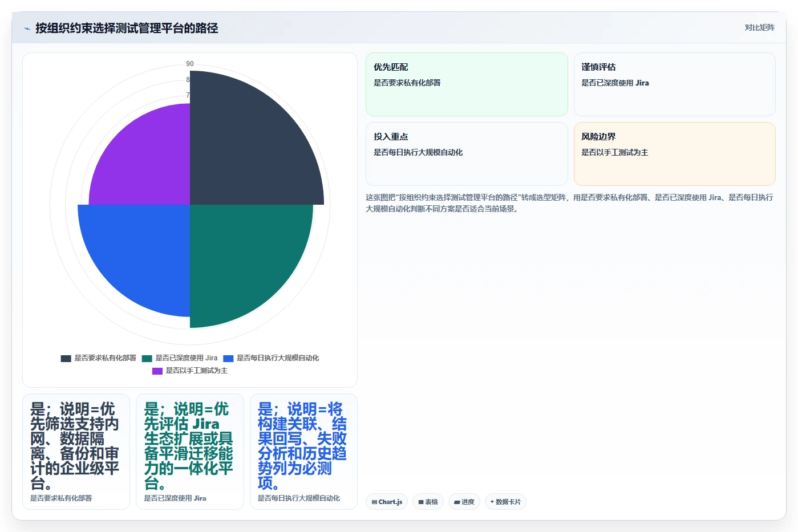Click the page title 按组织约束选择测试管理平台的路径
This screenshot has height=532, width=798.
click(x=127, y=28)
